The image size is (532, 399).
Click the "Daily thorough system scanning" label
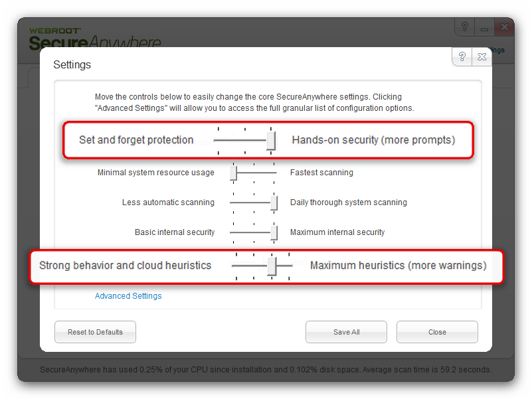pos(349,202)
